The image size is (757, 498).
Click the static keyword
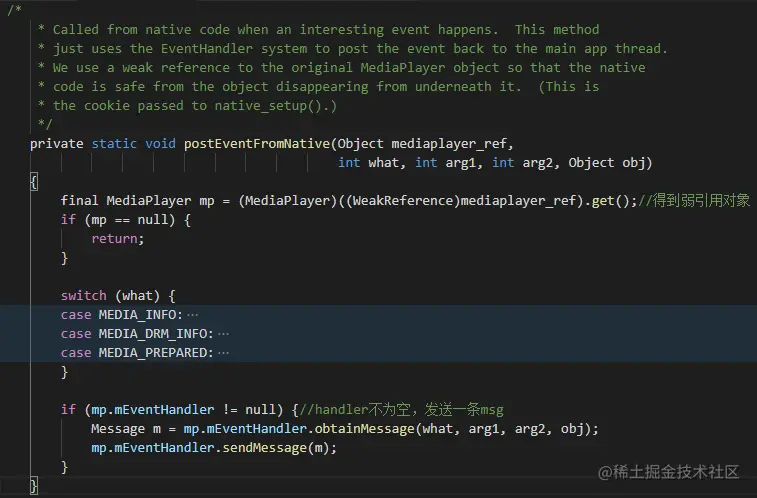(x=114, y=144)
